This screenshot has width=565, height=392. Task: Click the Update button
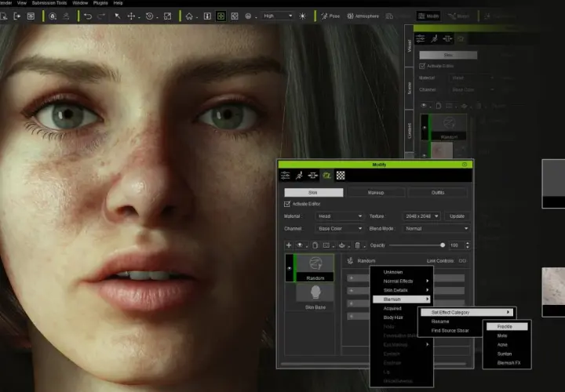(457, 216)
